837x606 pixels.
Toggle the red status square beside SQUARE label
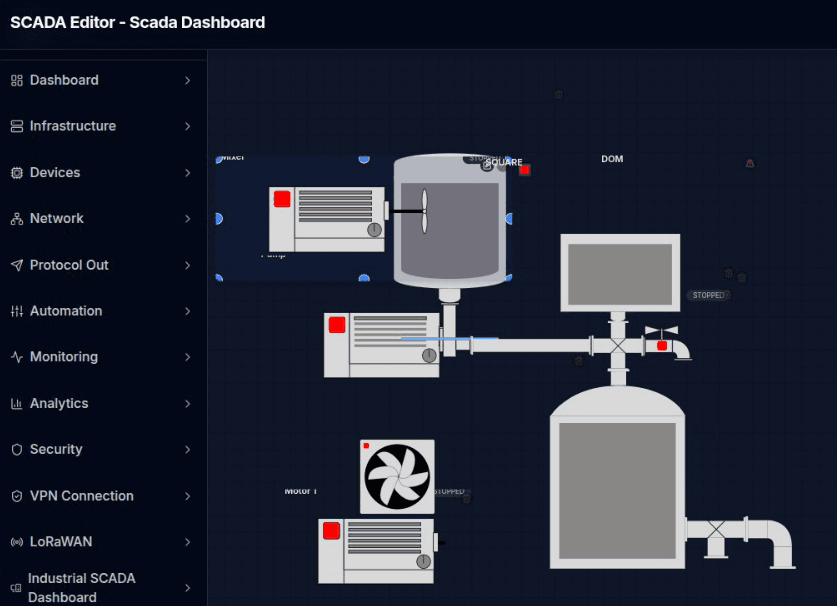[525, 170]
